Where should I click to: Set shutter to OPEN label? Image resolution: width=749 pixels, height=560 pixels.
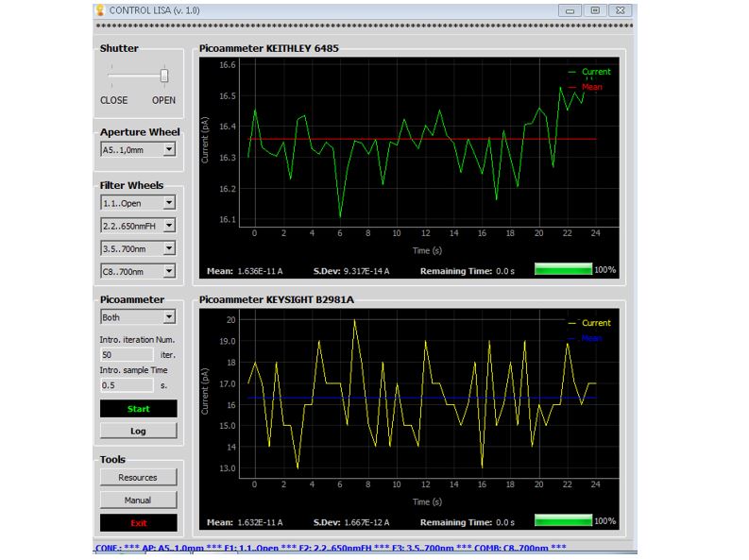(163, 100)
